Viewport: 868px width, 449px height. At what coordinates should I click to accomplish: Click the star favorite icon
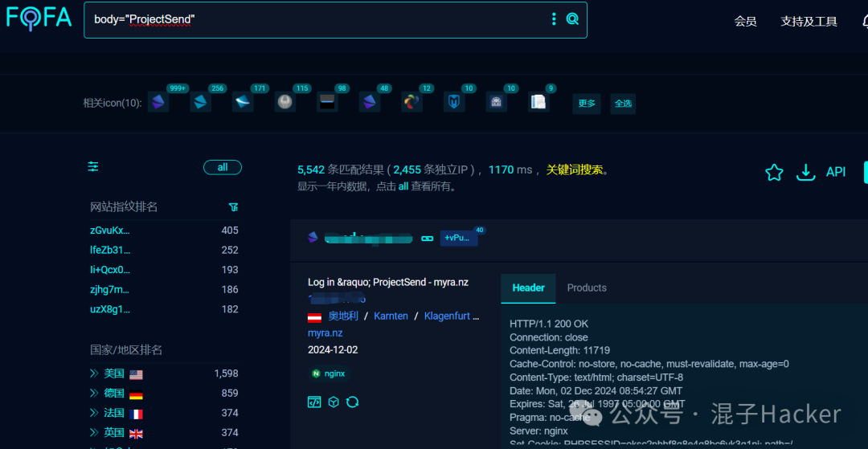pyautogui.click(x=774, y=173)
